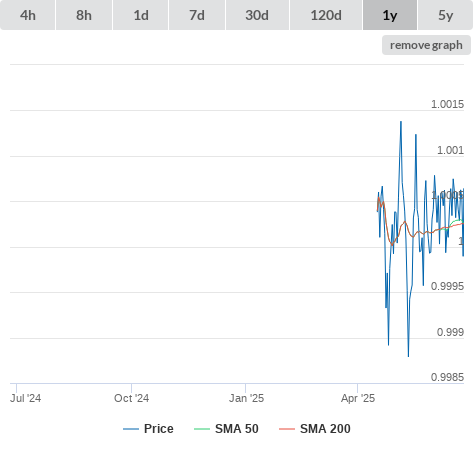Screen dimensions: 474x455
Task: Choose the 30d time range tab
Action: 257,15
